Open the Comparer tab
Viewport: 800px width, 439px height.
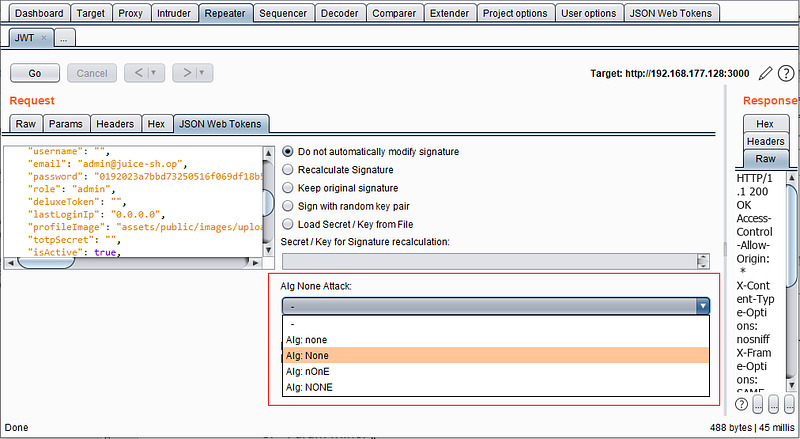pyautogui.click(x=394, y=13)
